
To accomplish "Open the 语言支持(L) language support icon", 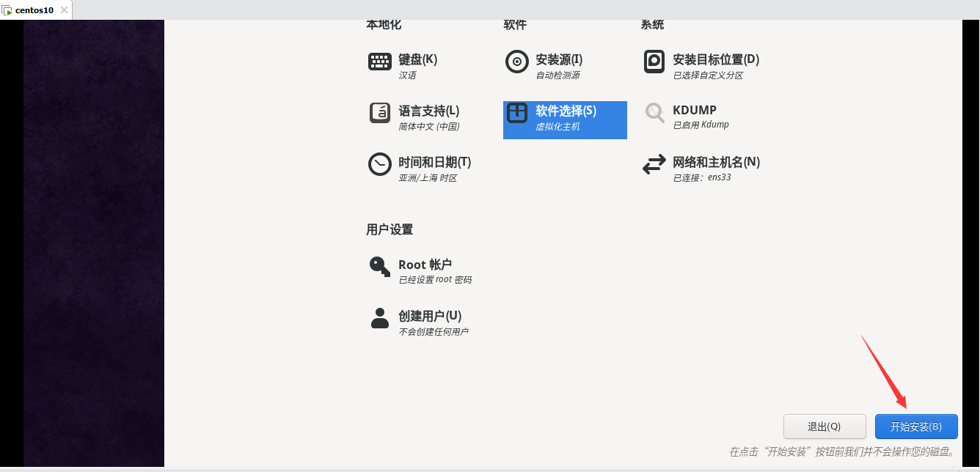I will coord(379,113).
